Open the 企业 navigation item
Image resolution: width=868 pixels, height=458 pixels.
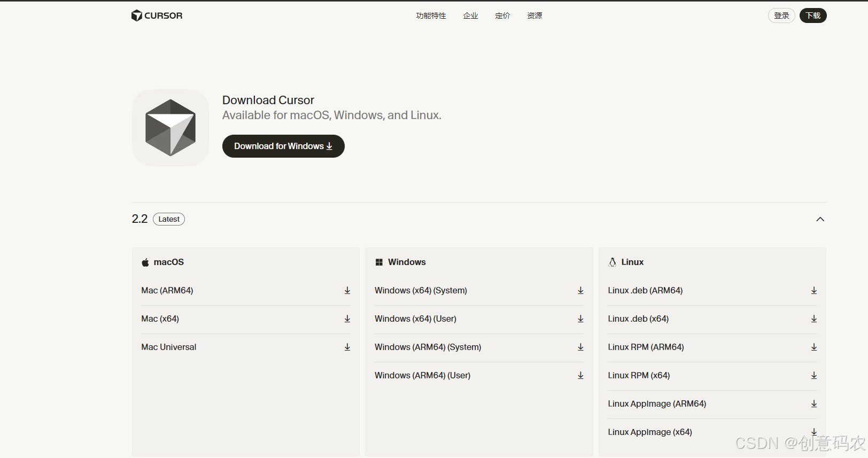(471, 15)
